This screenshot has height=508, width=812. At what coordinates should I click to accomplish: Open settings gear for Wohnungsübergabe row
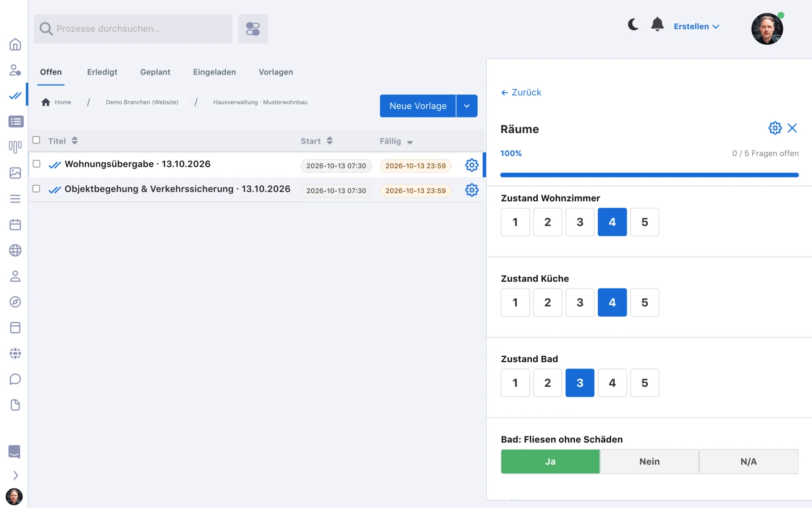(x=471, y=165)
